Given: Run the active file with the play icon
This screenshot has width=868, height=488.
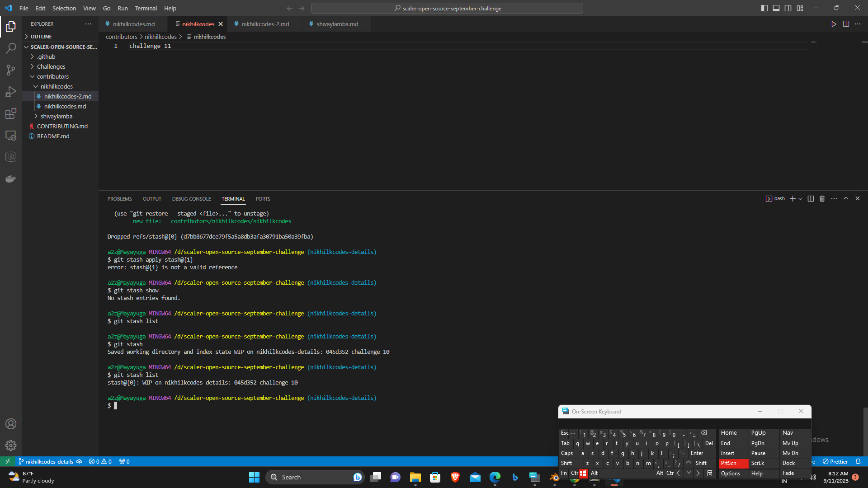Looking at the screenshot, I should [834, 24].
